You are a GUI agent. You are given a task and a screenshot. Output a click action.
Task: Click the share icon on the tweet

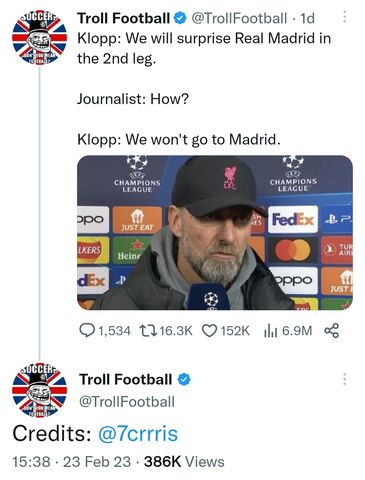click(x=332, y=331)
